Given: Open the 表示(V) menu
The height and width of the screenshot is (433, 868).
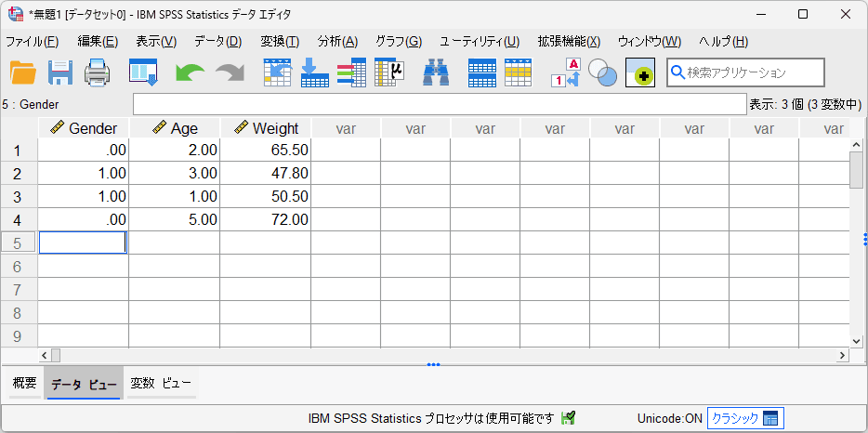Looking at the screenshot, I should click(156, 42).
